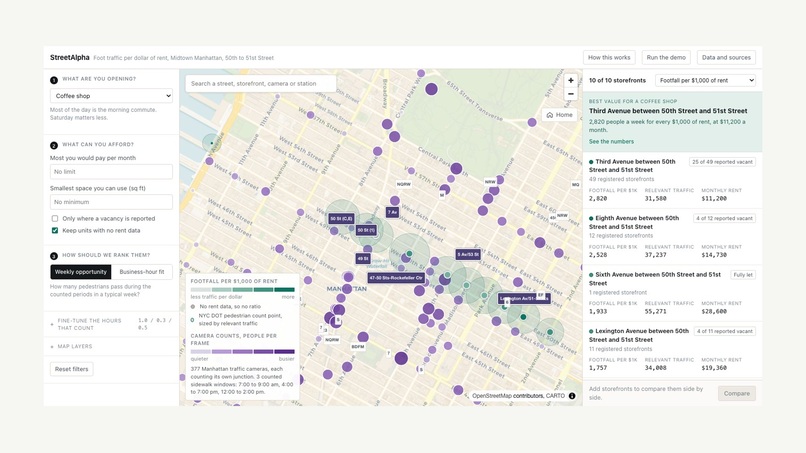Select the 50 St (1) station marker

(x=366, y=230)
